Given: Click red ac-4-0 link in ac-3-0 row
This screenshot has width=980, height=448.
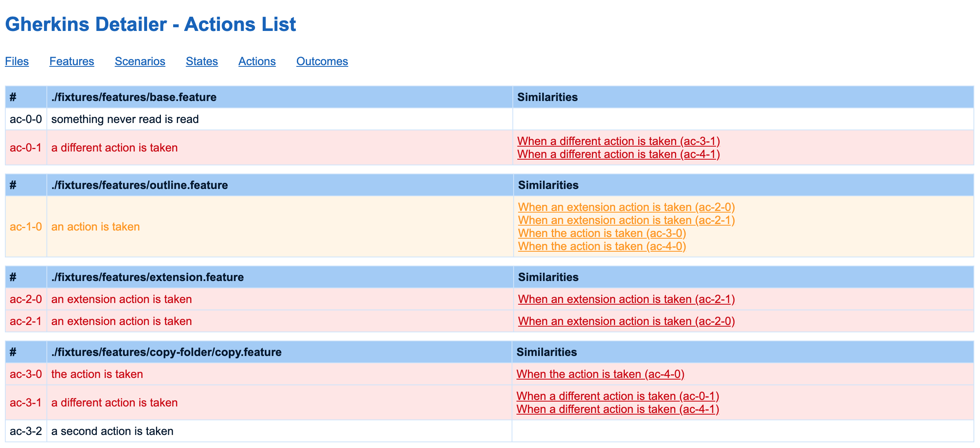Looking at the screenshot, I should pyautogui.click(x=600, y=374).
